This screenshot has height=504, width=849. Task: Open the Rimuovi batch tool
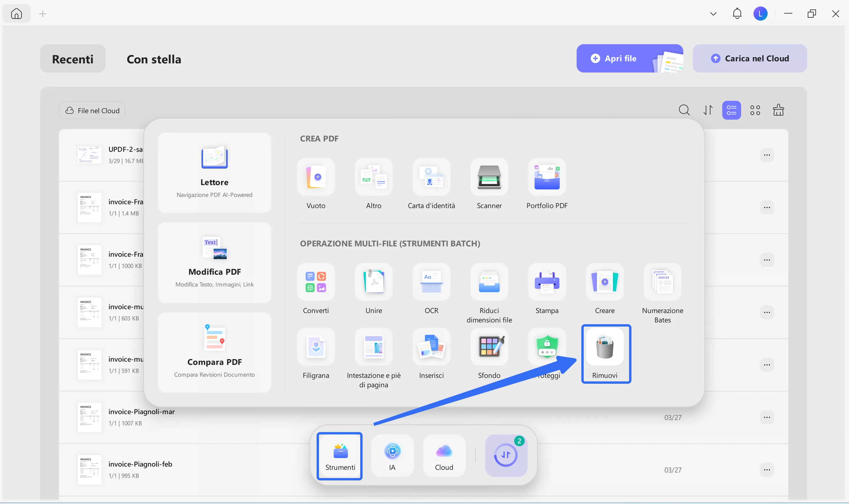pos(605,347)
